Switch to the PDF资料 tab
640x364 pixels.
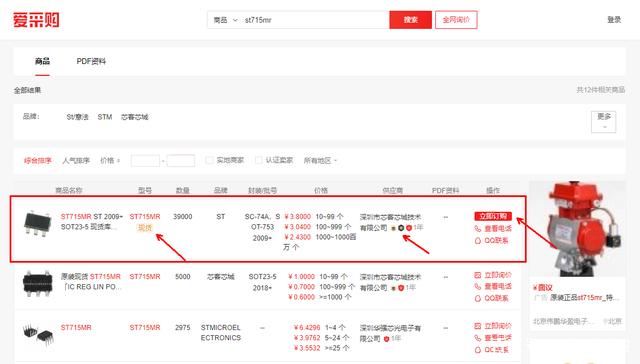click(91, 61)
